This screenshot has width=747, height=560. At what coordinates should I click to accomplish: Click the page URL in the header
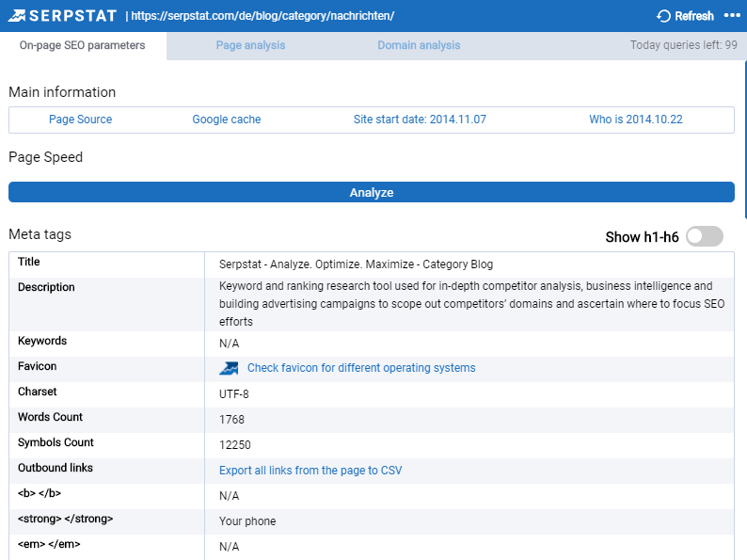(262, 16)
